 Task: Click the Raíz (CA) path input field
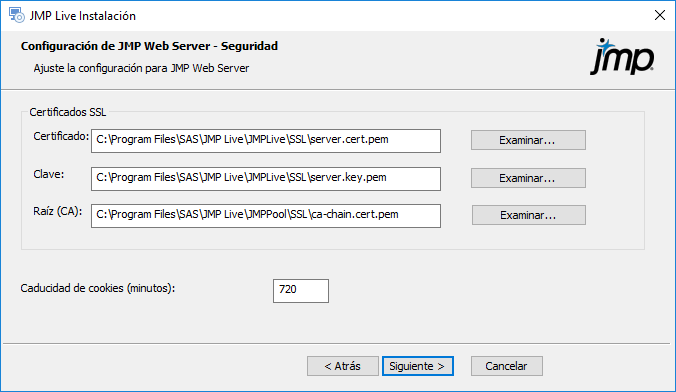[266, 216]
